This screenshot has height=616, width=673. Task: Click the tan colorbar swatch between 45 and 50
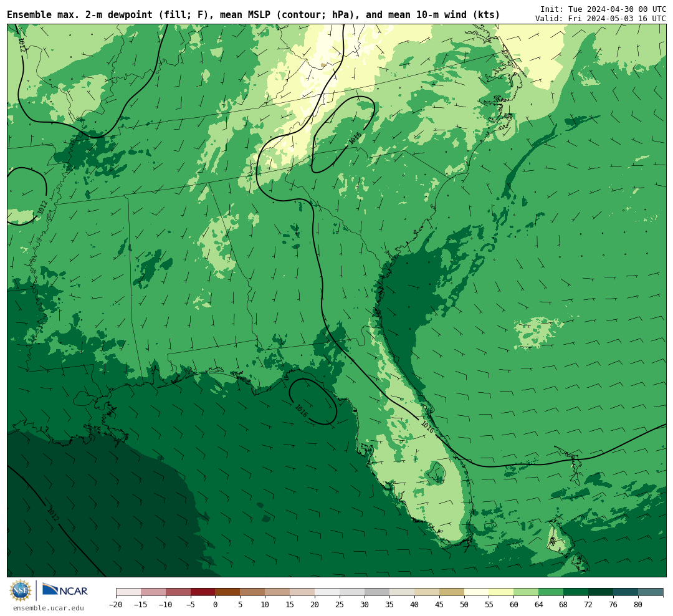pos(452,592)
